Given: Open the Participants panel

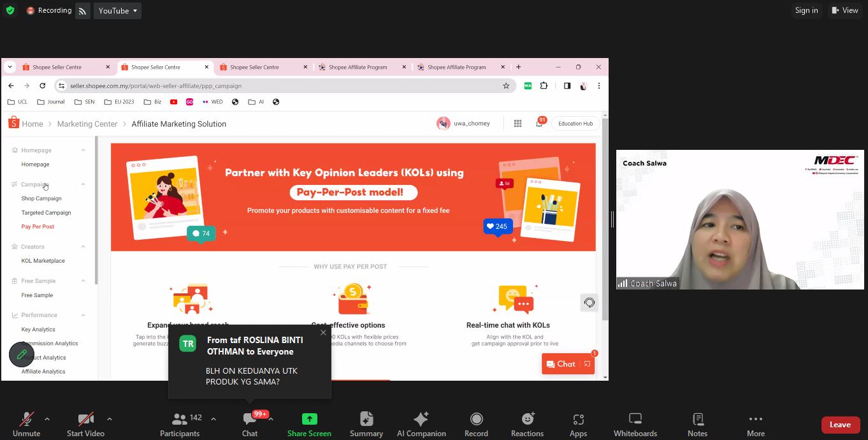Looking at the screenshot, I should (180, 424).
